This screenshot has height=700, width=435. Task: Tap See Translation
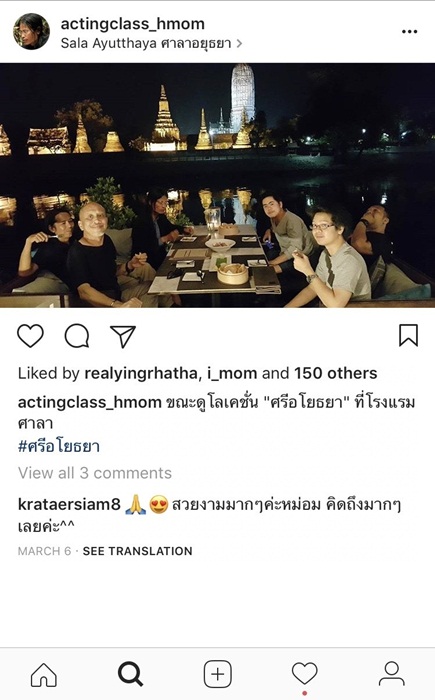(138, 551)
